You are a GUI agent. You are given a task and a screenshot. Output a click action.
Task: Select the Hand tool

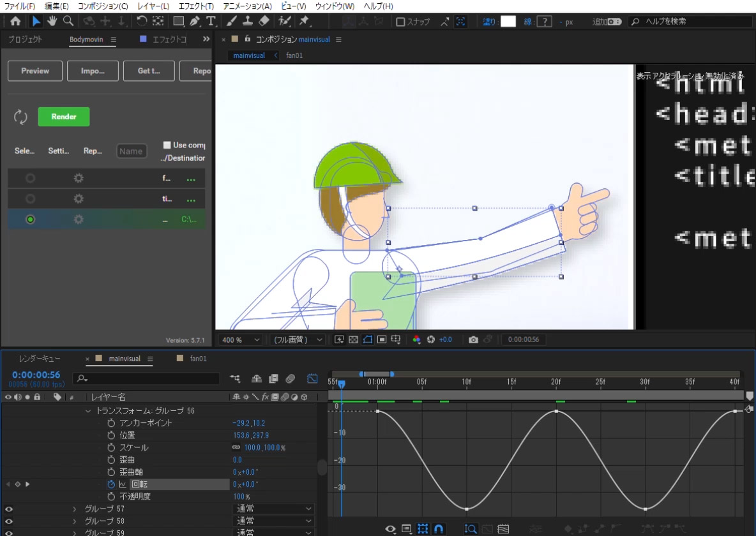52,21
